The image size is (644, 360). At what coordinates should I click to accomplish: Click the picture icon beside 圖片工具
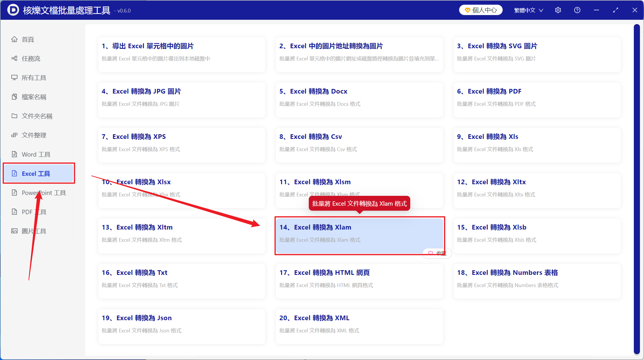pyautogui.click(x=14, y=231)
